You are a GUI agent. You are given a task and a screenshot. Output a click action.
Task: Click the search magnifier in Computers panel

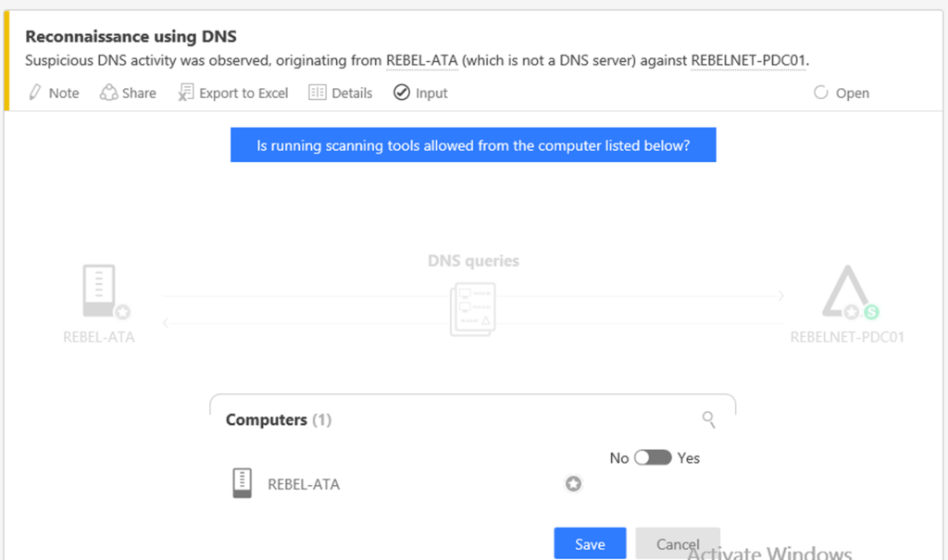(709, 420)
